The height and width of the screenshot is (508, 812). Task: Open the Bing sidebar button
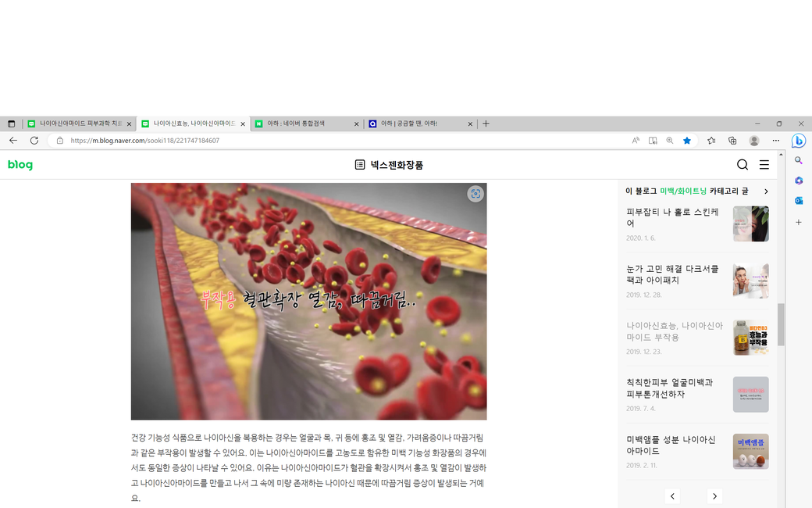(x=798, y=141)
